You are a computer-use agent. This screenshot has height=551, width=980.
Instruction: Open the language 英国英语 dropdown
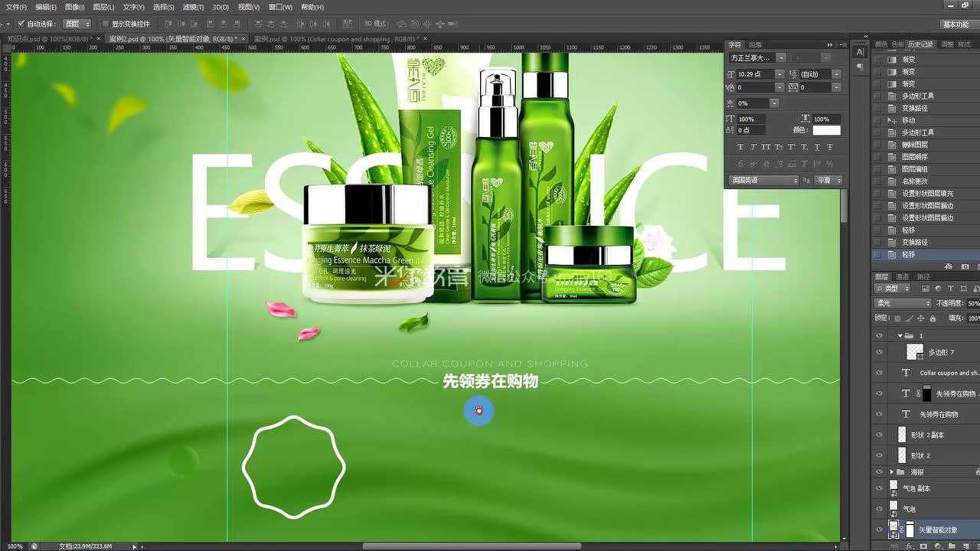click(x=763, y=181)
